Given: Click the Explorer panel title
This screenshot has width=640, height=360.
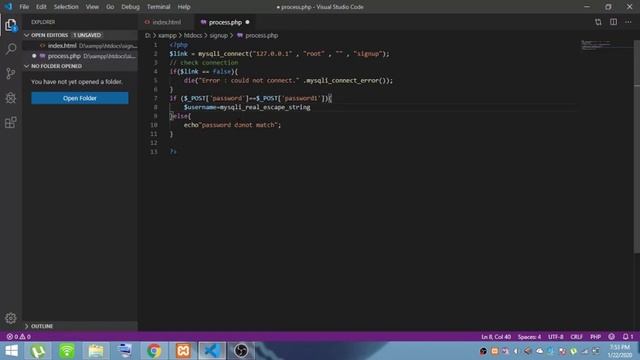Looking at the screenshot, I should coord(43,22).
